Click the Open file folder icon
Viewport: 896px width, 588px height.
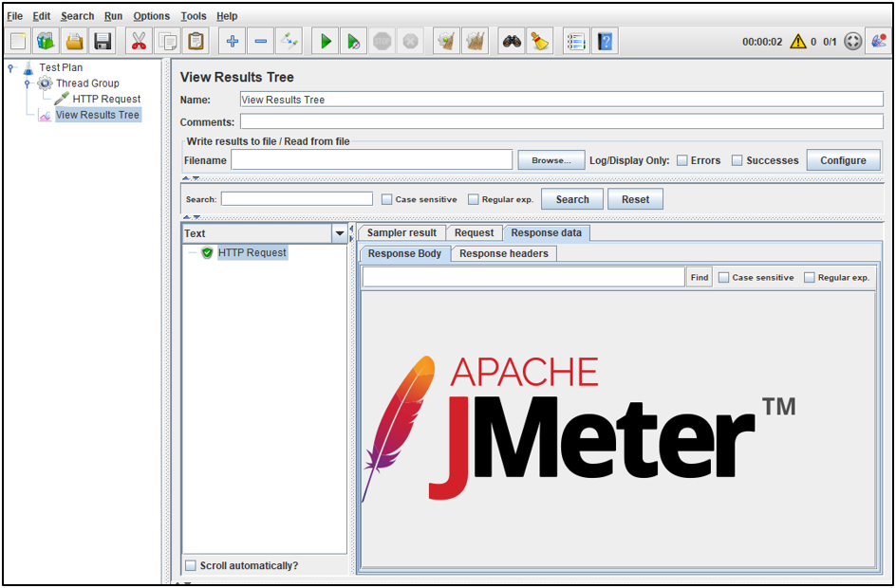pos(74,42)
